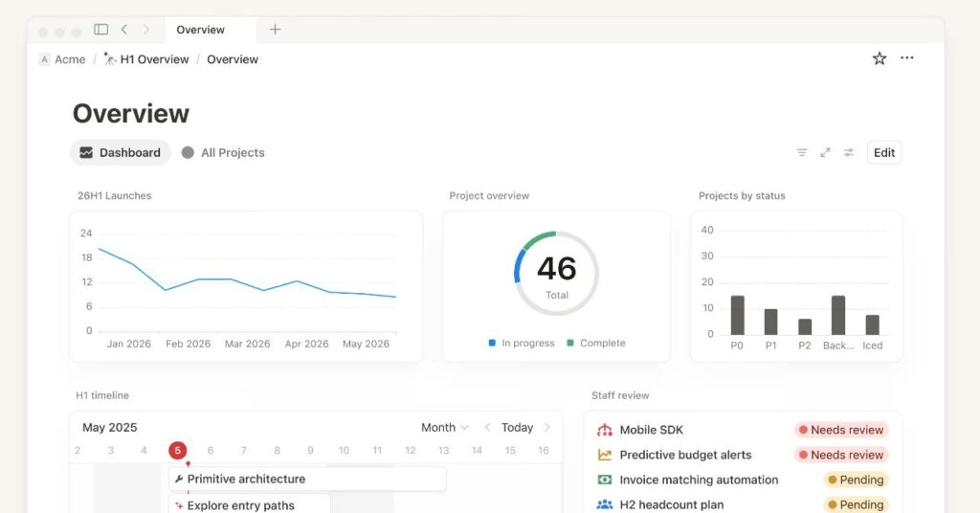Go forward with the right arrow
This screenshot has height=513, width=980.
coord(145,30)
